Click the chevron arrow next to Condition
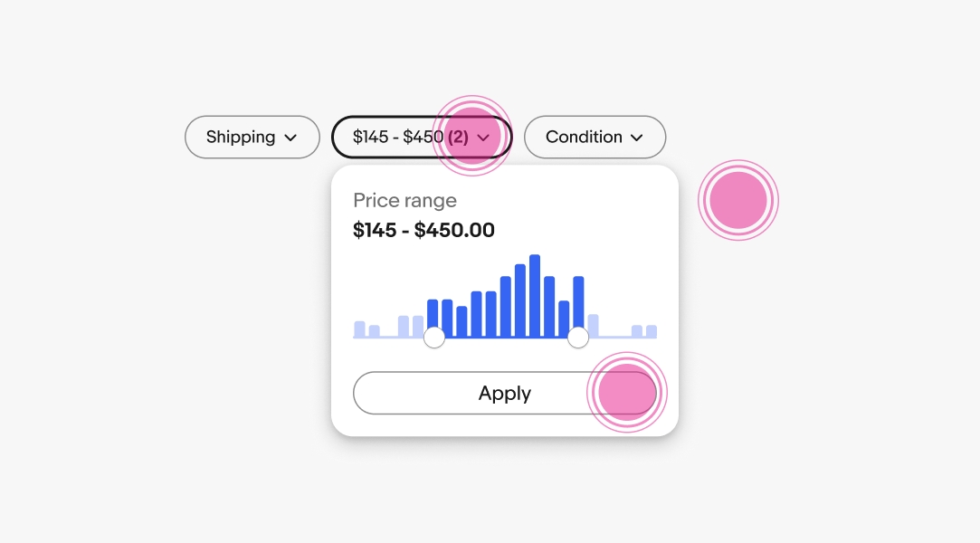 coord(637,138)
